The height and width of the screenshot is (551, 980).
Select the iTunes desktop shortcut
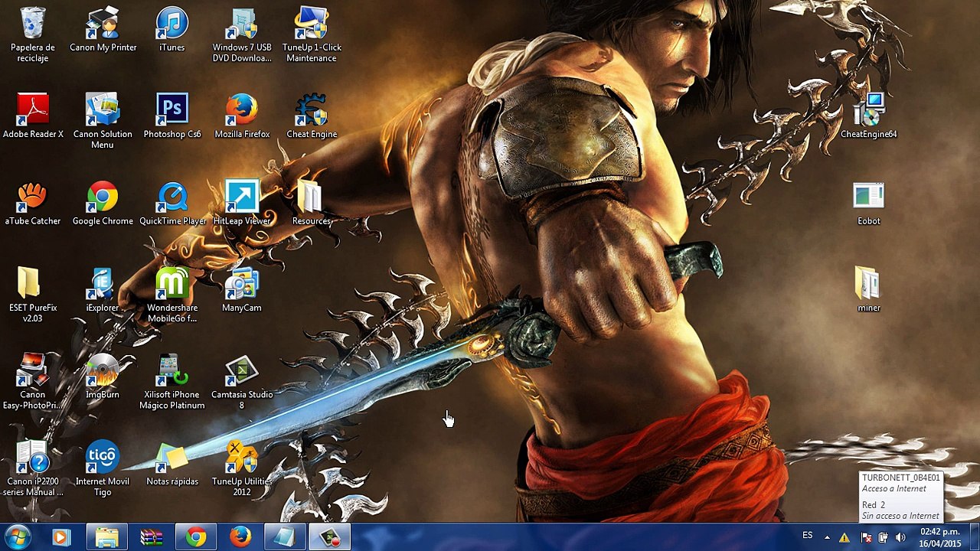pos(171,30)
